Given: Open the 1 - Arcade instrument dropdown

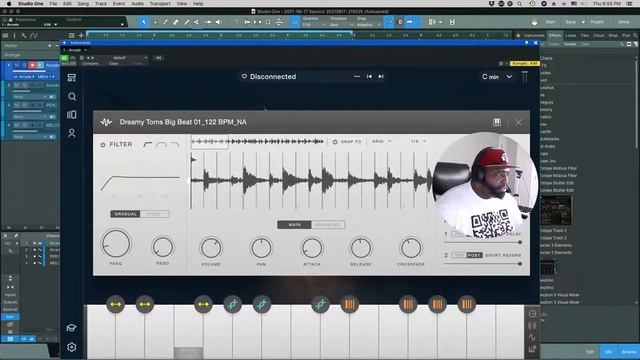Looking at the screenshot, I should click(x=75, y=50).
